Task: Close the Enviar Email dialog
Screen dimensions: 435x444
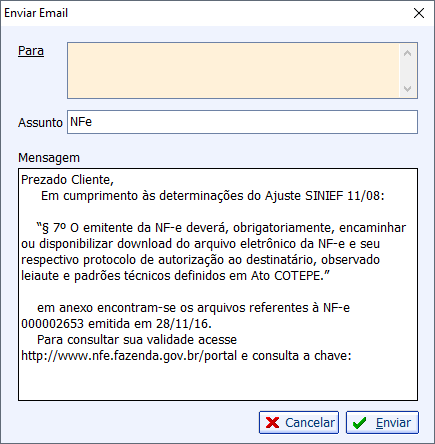Action: point(419,13)
